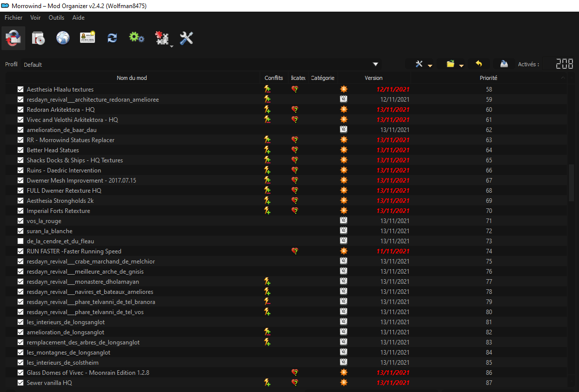This screenshot has width=579, height=392.
Task: Click the yellow restore backup arrow
Action: 479,64
